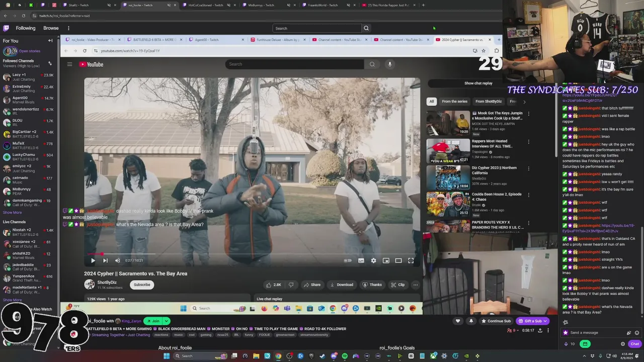Click the YouTube logo
644x362 pixels.
tap(91, 64)
